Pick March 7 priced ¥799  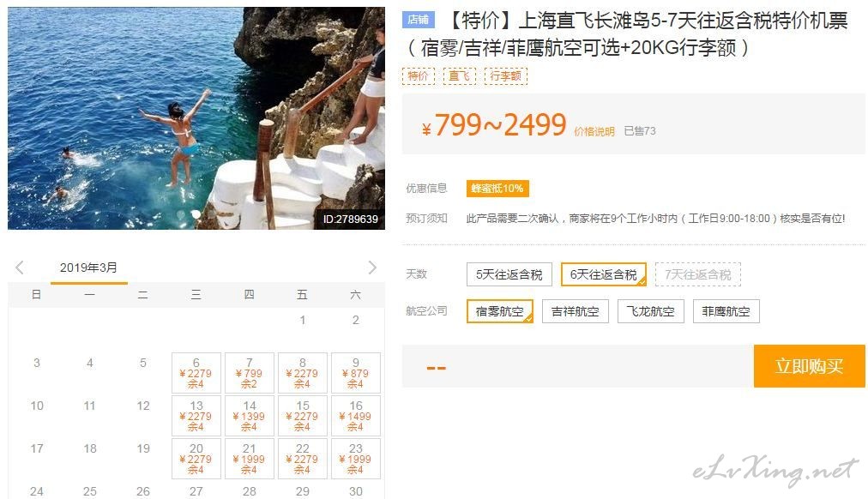249,373
